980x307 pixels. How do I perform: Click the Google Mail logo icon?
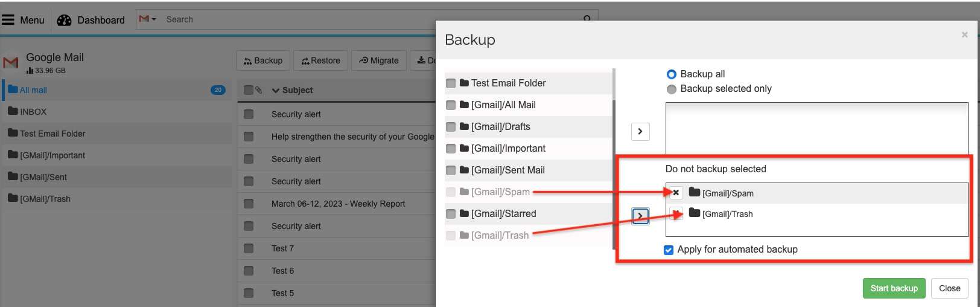tap(11, 62)
